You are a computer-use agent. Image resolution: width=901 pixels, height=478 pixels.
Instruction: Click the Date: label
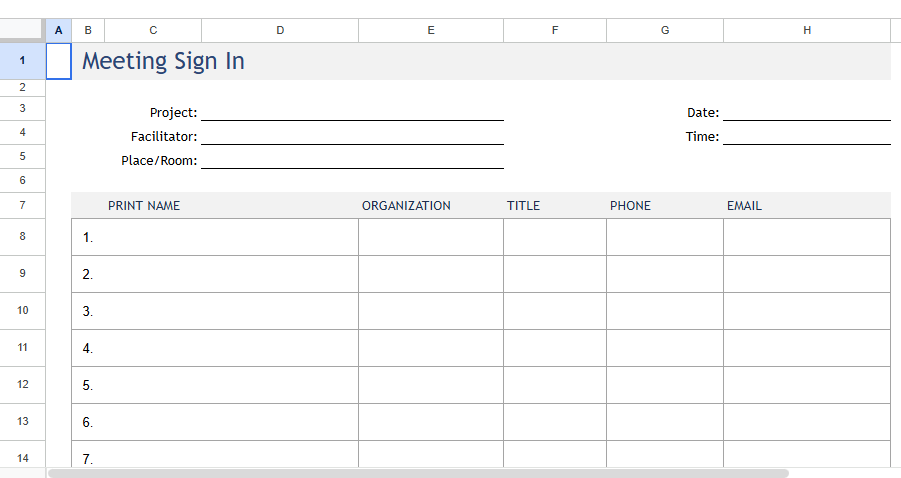[703, 113]
